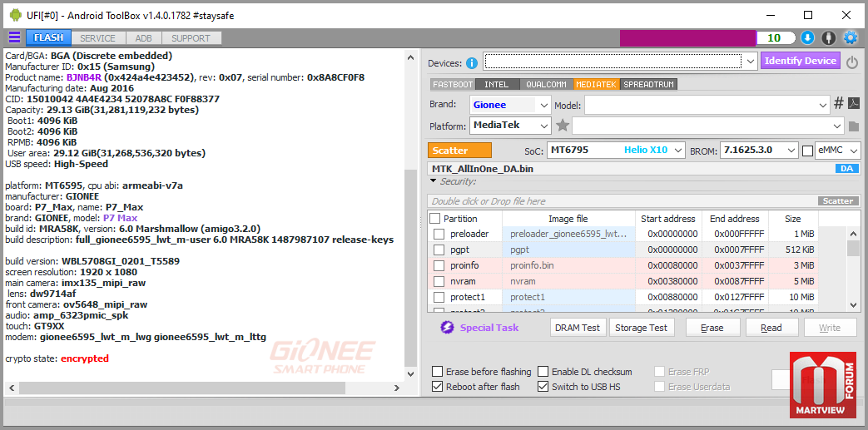
Task: Check the preloader partition checkbox
Action: point(439,234)
